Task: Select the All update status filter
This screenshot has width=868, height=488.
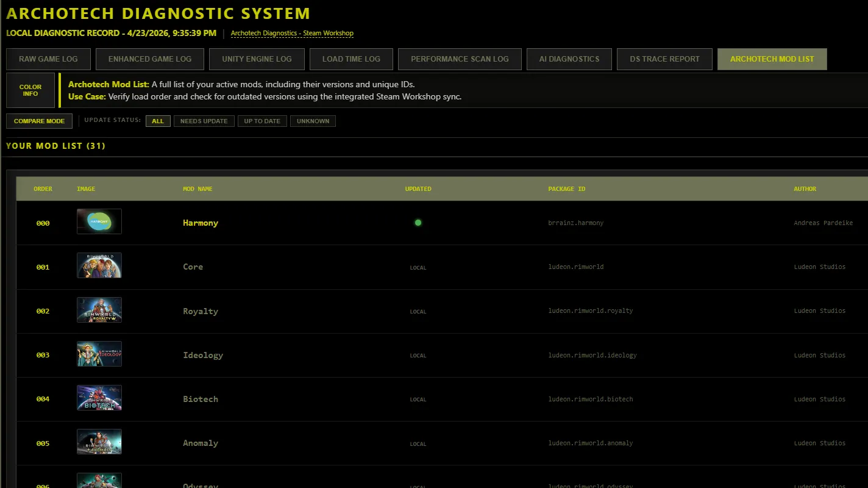Action: (x=158, y=121)
